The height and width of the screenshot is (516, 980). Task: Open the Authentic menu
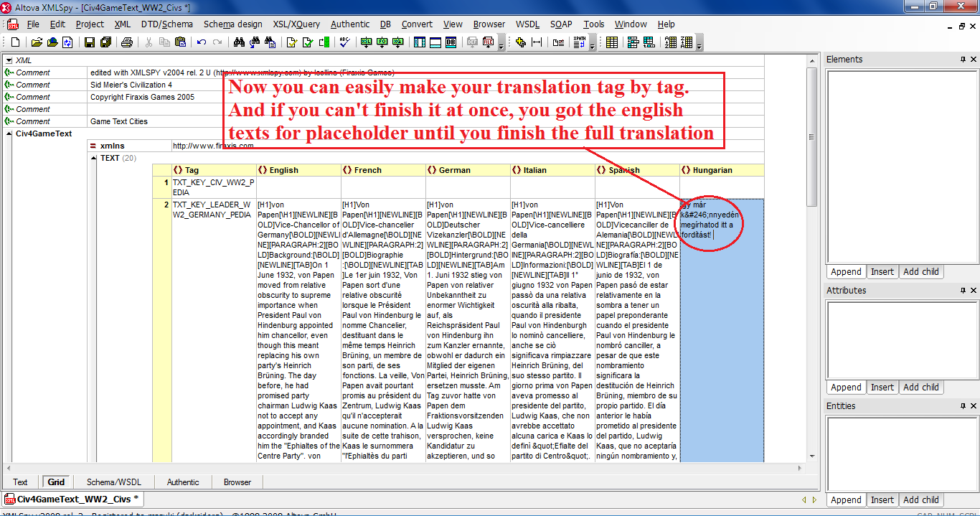[350, 24]
